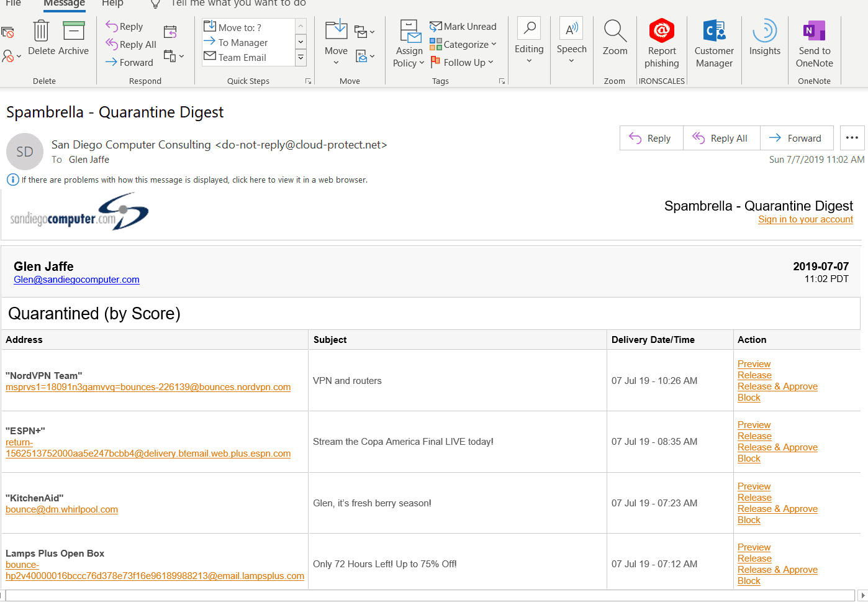
Task: Report phishing using the IRONSCALES button
Action: (x=661, y=43)
